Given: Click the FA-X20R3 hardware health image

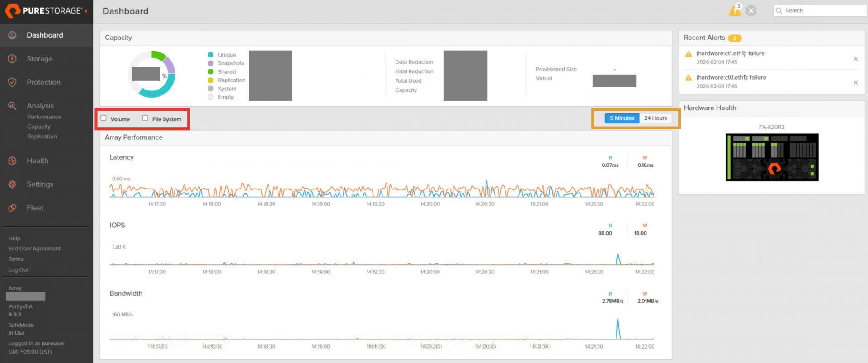Looking at the screenshot, I should click(772, 157).
